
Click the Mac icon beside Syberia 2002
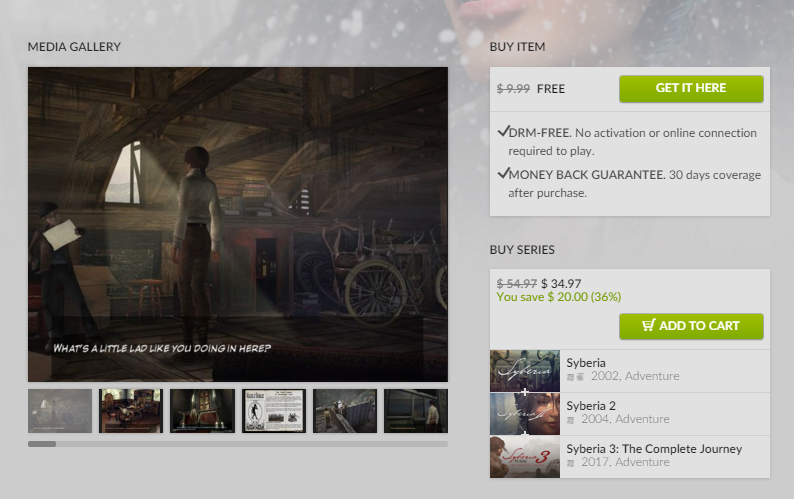point(580,377)
